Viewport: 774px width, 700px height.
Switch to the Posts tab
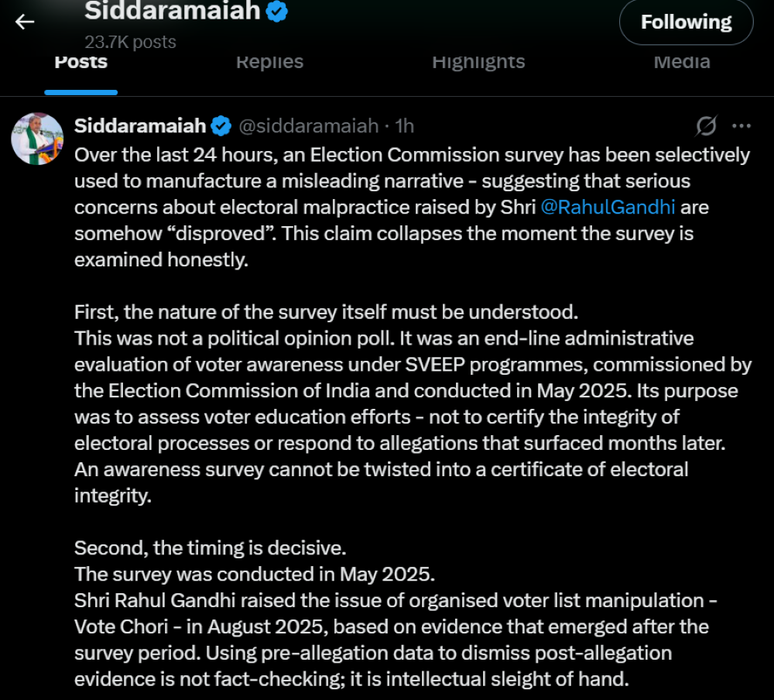point(80,62)
